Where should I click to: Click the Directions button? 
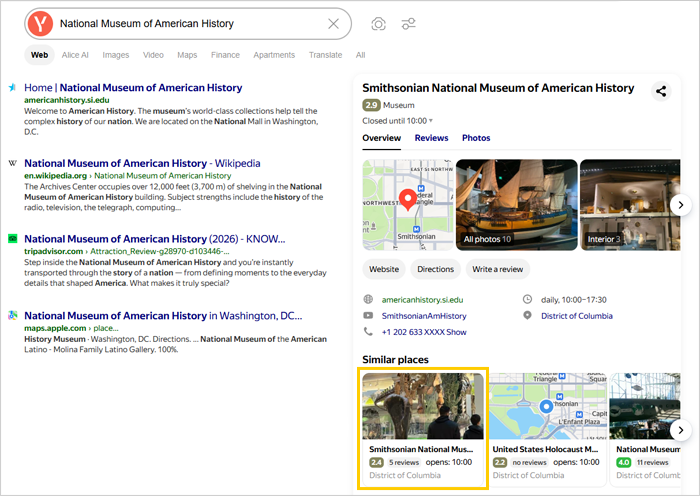[435, 269]
